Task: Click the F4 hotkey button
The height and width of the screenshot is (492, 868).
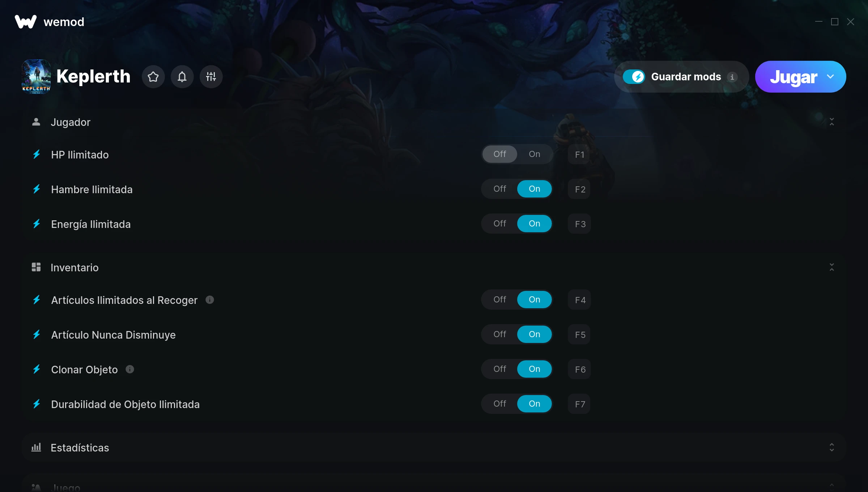Action: click(x=579, y=300)
